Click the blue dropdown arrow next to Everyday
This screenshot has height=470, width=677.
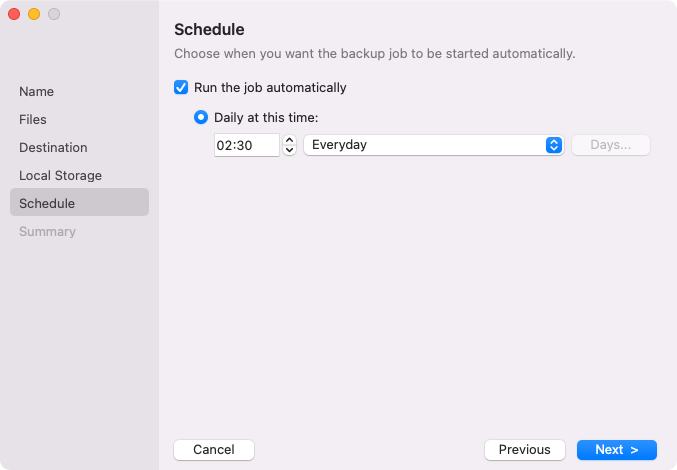pyautogui.click(x=554, y=145)
